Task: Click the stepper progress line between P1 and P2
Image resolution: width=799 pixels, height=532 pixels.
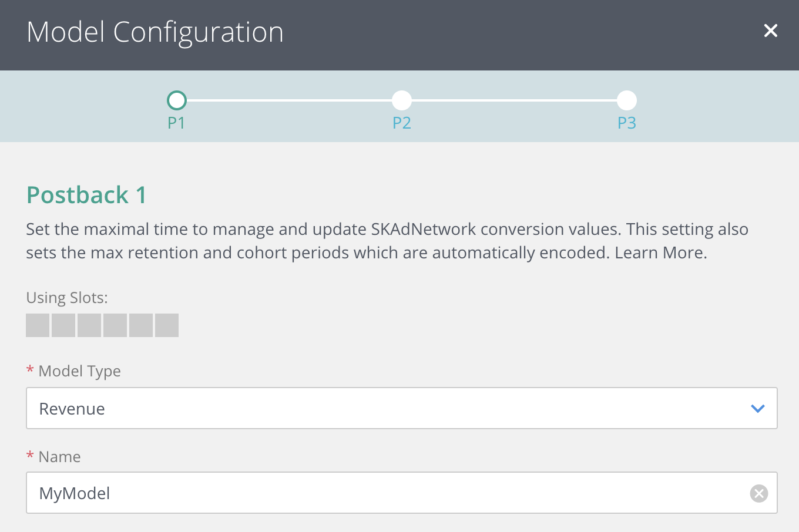Action: (289, 100)
